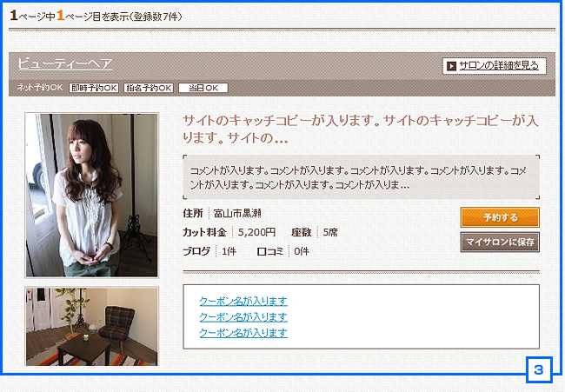The width and height of the screenshot is (565, 392).
Task: Open the salon interior photo thumbnail
Action: (91, 326)
